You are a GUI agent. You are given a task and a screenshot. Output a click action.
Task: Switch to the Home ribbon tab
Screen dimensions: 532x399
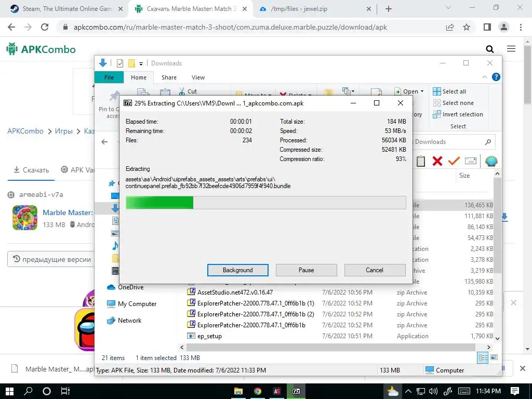click(138, 77)
